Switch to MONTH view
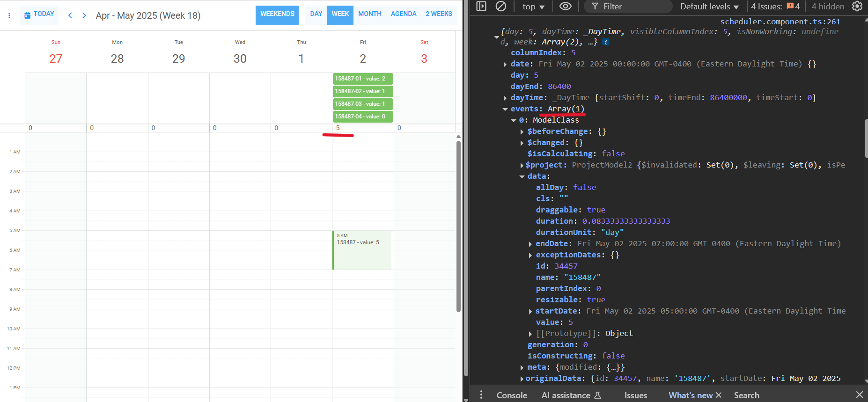Viewport: 868px width, 402px height. (x=370, y=15)
